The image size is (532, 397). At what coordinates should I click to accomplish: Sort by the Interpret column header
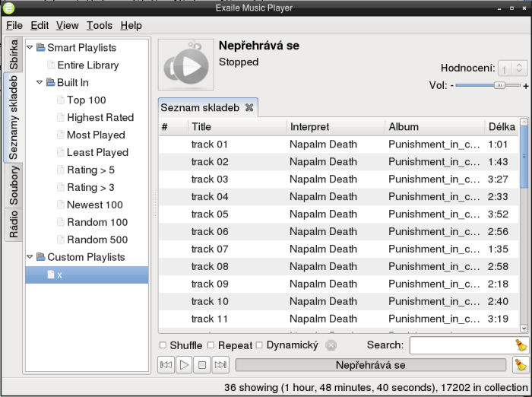click(334, 126)
